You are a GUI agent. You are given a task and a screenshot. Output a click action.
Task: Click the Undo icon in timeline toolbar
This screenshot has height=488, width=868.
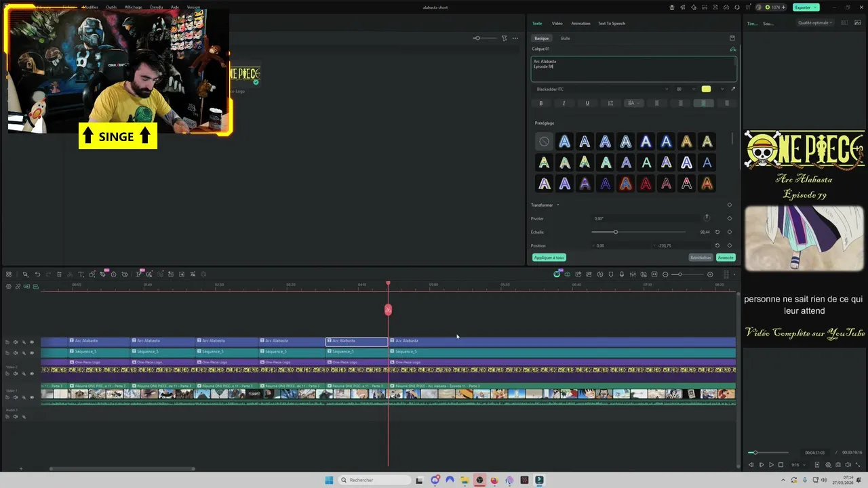[x=37, y=274]
